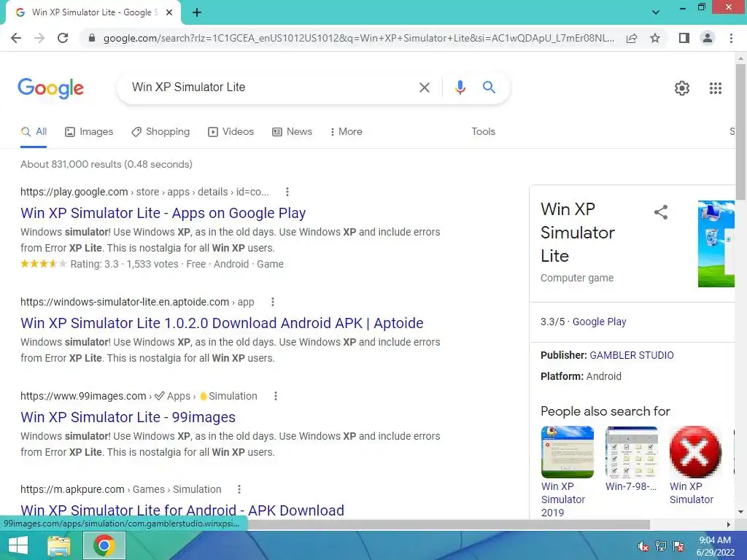The height and width of the screenshot is (560, 747).
Task: Open the Aptoide APK download result
Action: tap(222, 323)
